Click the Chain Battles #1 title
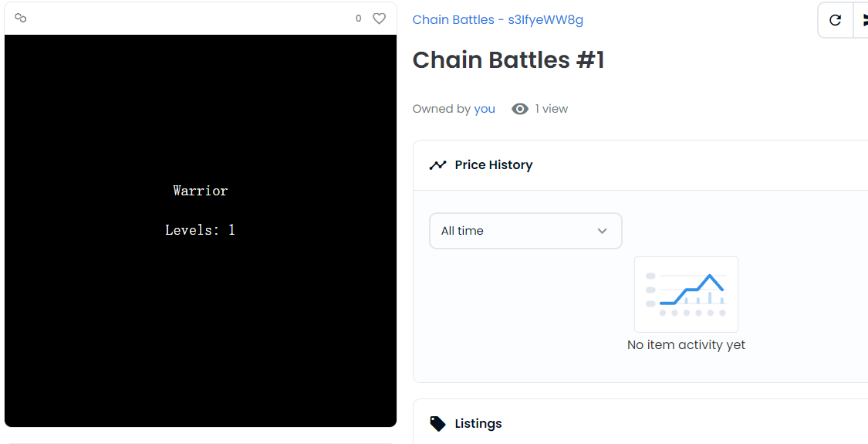The image size is (868, 444). click(508, 60)
